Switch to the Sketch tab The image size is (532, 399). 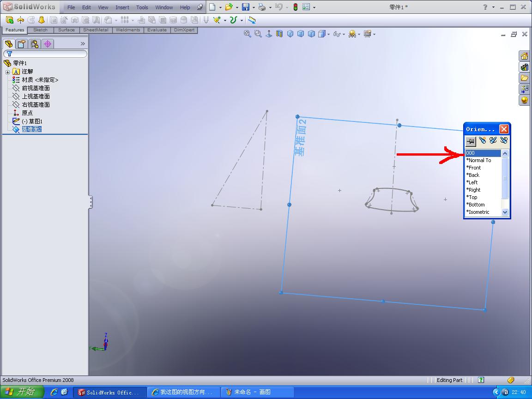tap(40, 30)
